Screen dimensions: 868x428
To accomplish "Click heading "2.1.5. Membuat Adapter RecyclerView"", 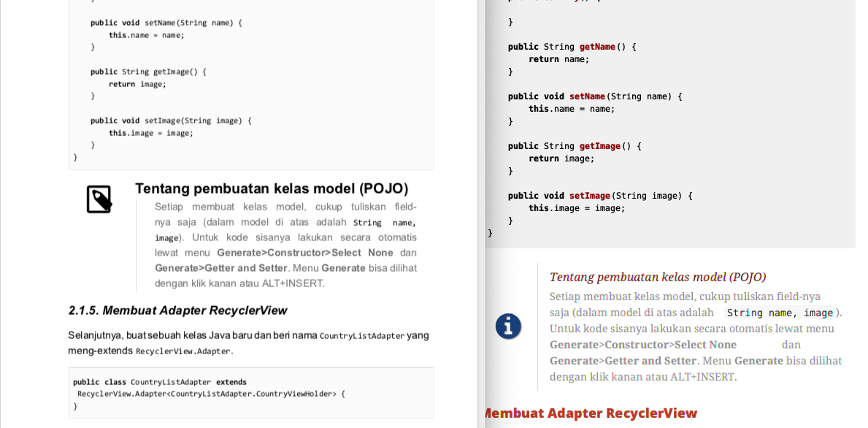I will pos(177,310).
